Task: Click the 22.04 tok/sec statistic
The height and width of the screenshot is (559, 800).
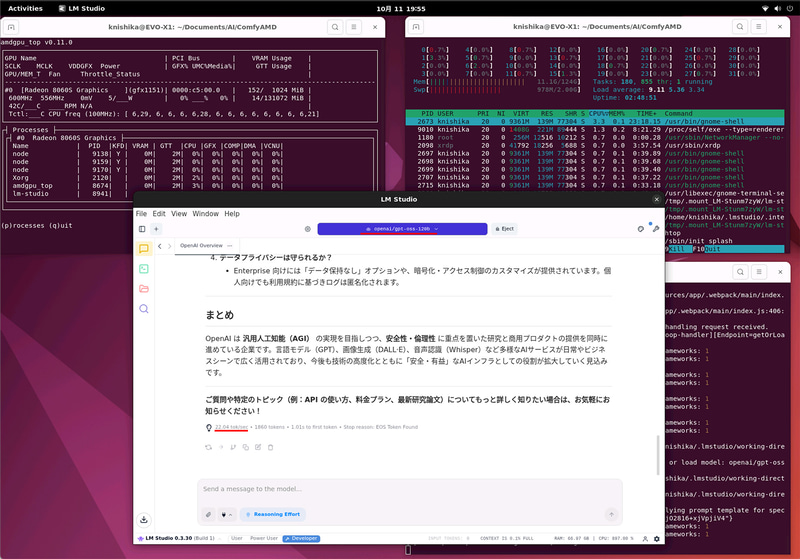Action: click(x=231, y=427)
